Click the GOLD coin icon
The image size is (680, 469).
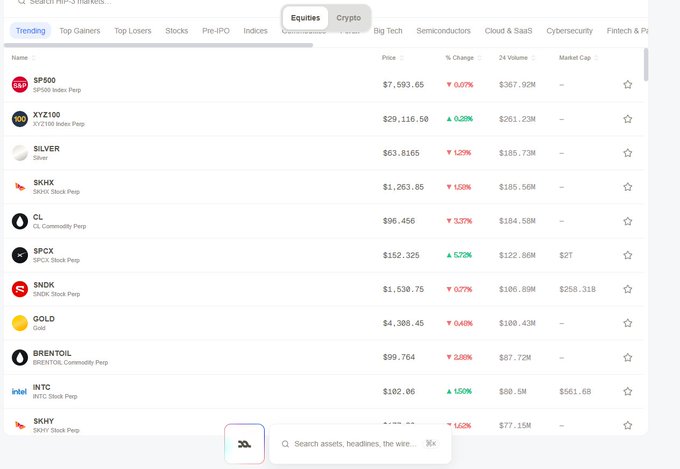[20, 323]
